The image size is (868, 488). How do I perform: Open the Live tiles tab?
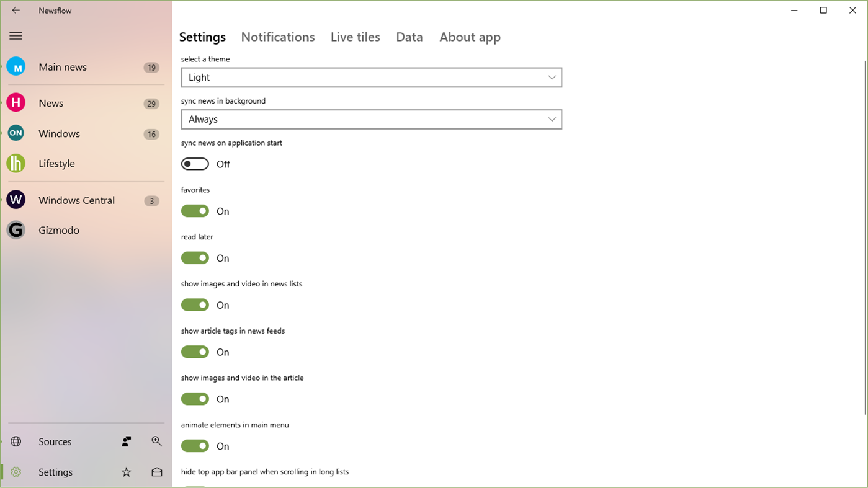tap(355, 37)
